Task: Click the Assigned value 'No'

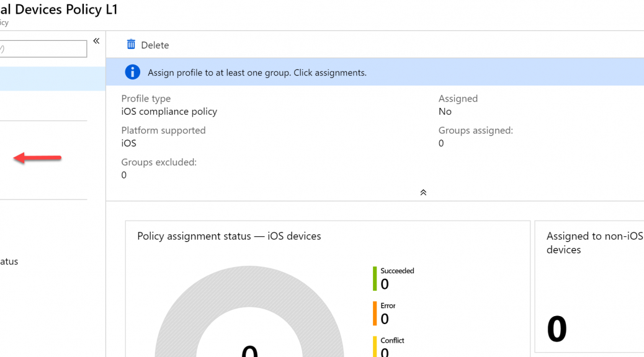Action: pos(445,112)
